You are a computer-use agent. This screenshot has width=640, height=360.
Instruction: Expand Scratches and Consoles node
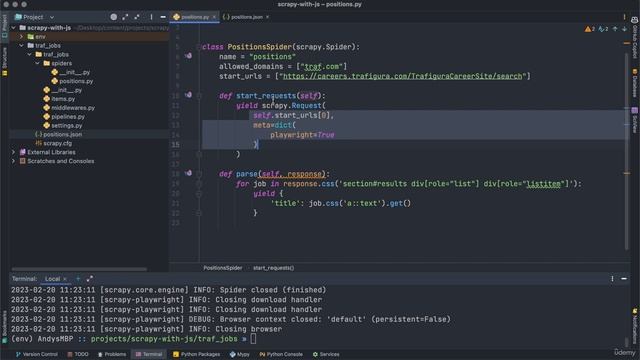pyautogui.click(x=13, y=161)
